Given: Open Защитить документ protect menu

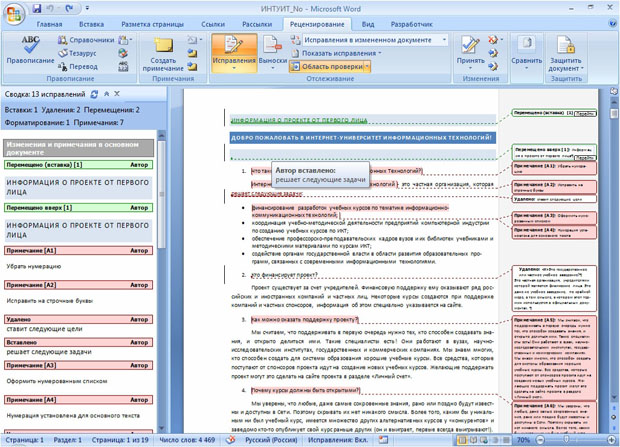Looking at the screenshot, I should click(x=565, y=53).
